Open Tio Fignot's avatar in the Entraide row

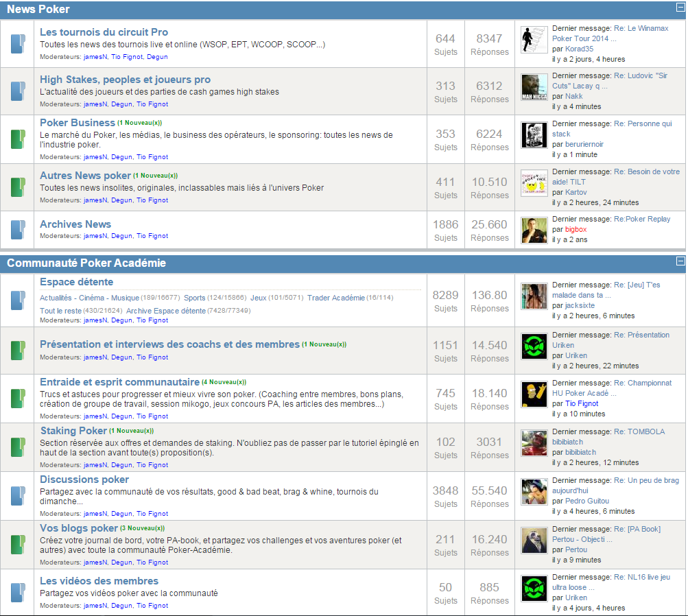(x=534, y=394)
